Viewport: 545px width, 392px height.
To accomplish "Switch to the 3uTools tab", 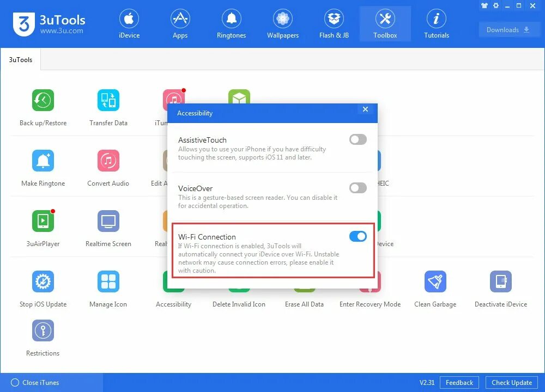I will (21, 60).
